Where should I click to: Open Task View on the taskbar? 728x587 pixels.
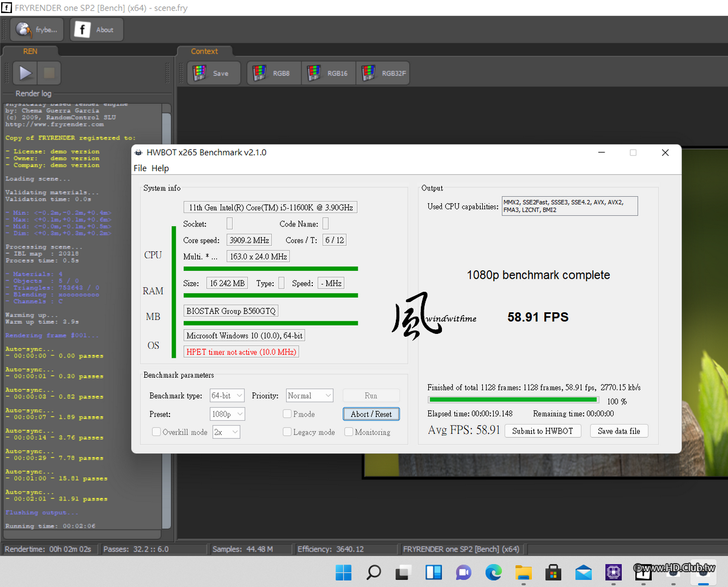pos(403,572)
